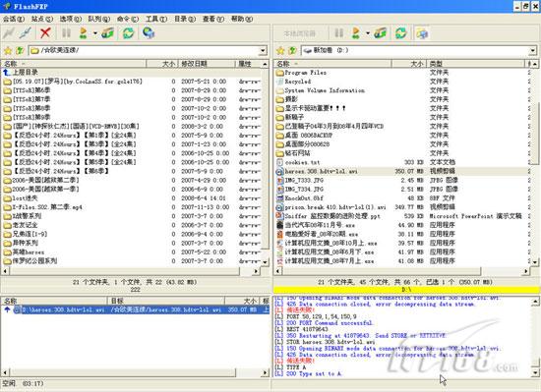Select cookies.txt in the right pane

coord(298,162)
